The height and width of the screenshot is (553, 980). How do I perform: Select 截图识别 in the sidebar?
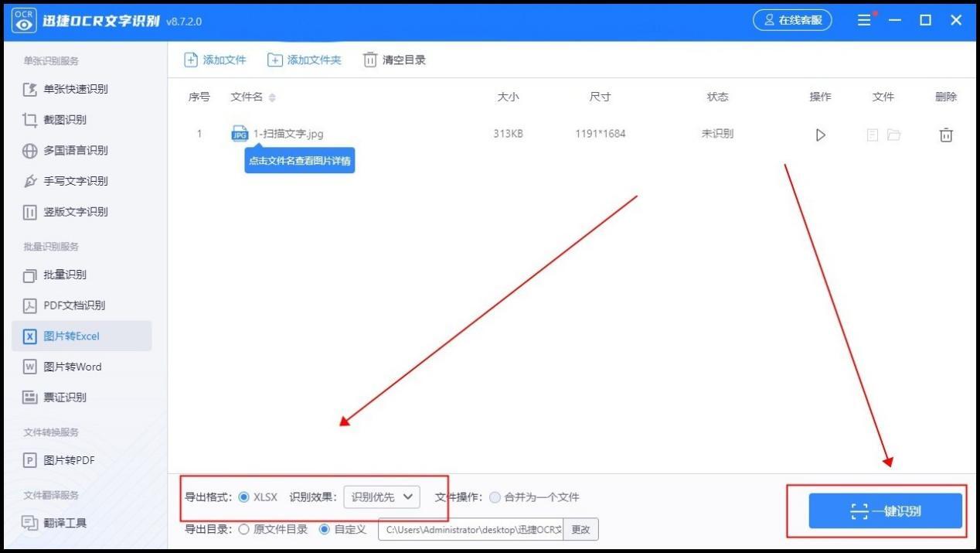click(64, 120)
